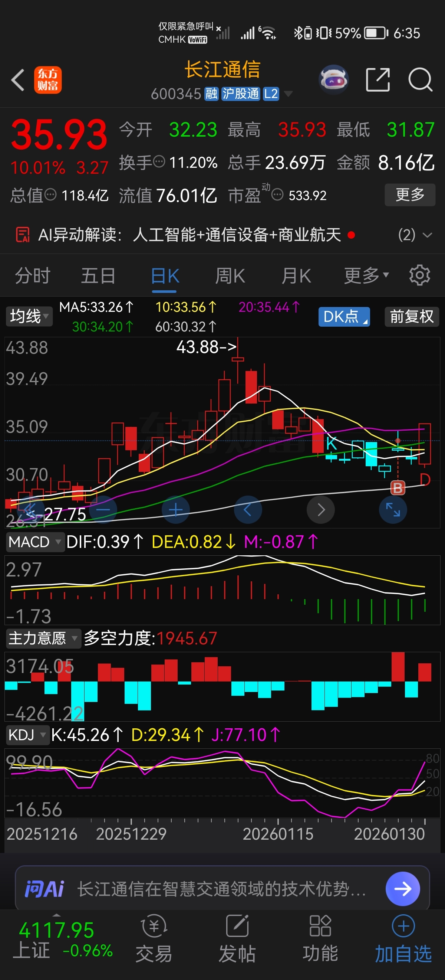Tap 多空力度 value 1945.67
The width and height of the screenshot is (445, 980).
187,638
